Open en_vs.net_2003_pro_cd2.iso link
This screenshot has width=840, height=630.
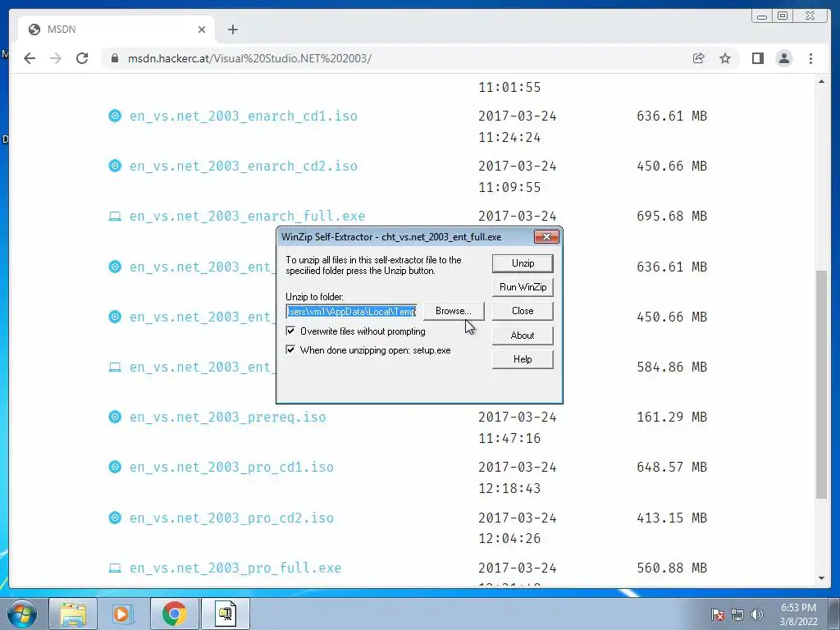tap(231, 518)
